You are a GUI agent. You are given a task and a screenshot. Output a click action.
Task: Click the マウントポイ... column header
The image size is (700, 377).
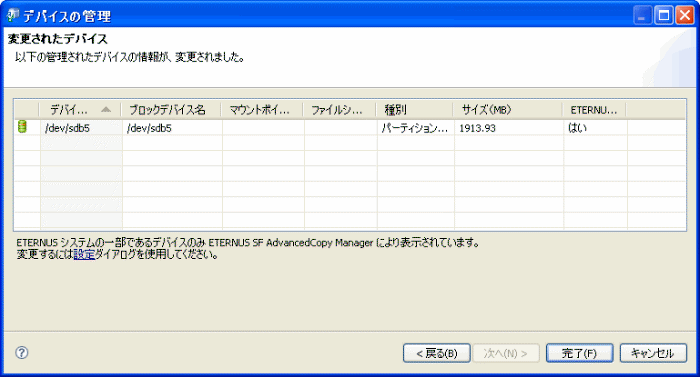(x=262, y=109)
